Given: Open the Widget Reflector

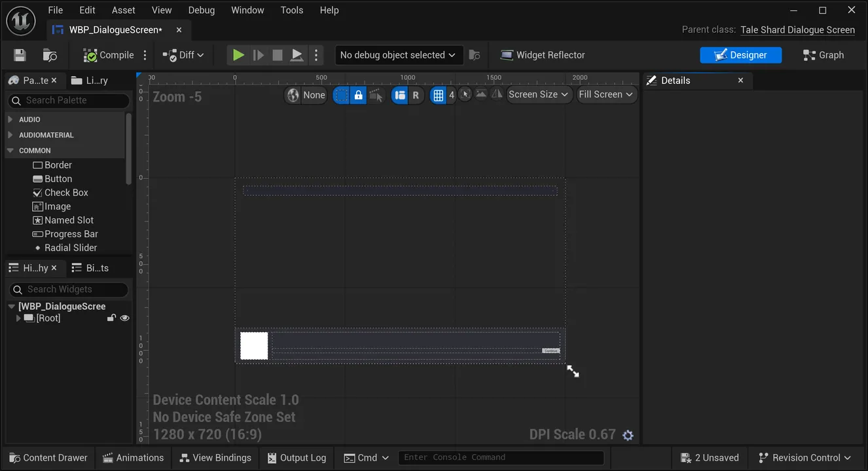Looking at the screenshot, I should click(x=543, y=55).
